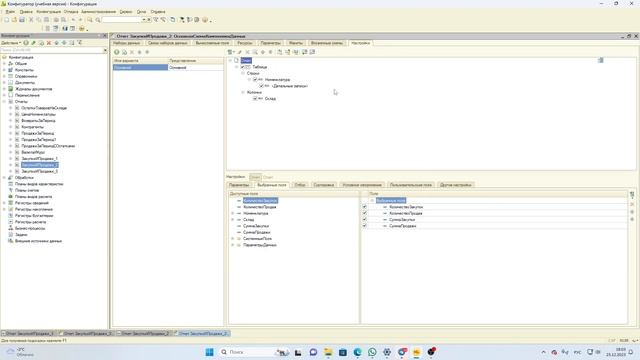Click the settings constructor icon at tree's right edge

pyautogui.click(x=600, y=60)
